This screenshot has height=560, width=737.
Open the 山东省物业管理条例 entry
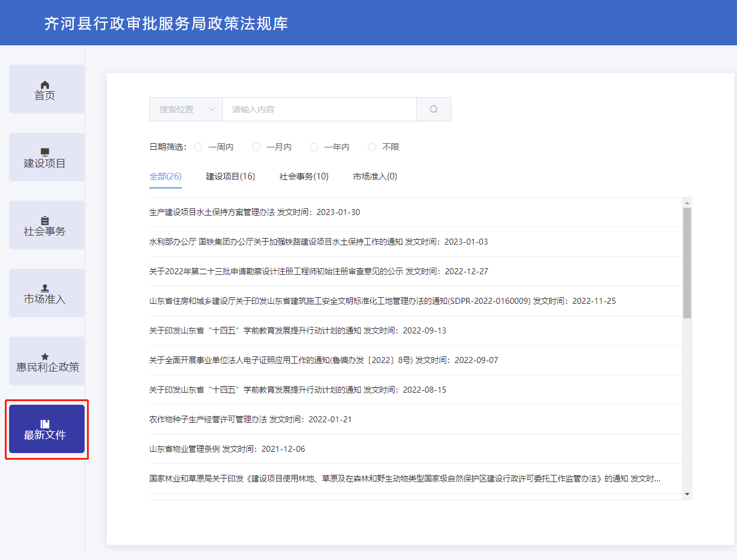point(184,449)
